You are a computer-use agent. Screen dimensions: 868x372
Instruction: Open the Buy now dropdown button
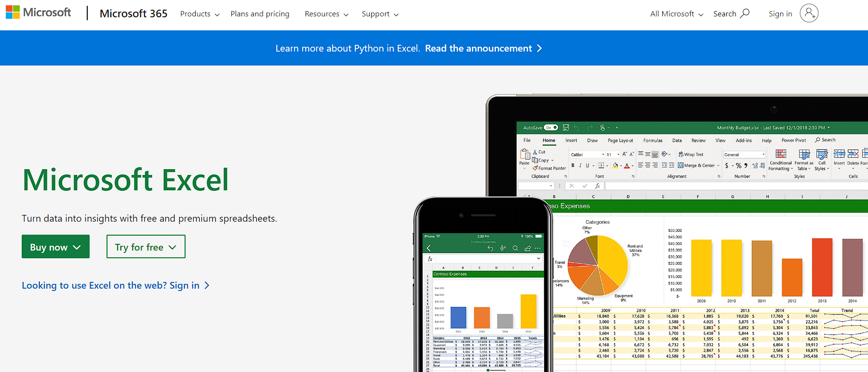click(55, 247)
